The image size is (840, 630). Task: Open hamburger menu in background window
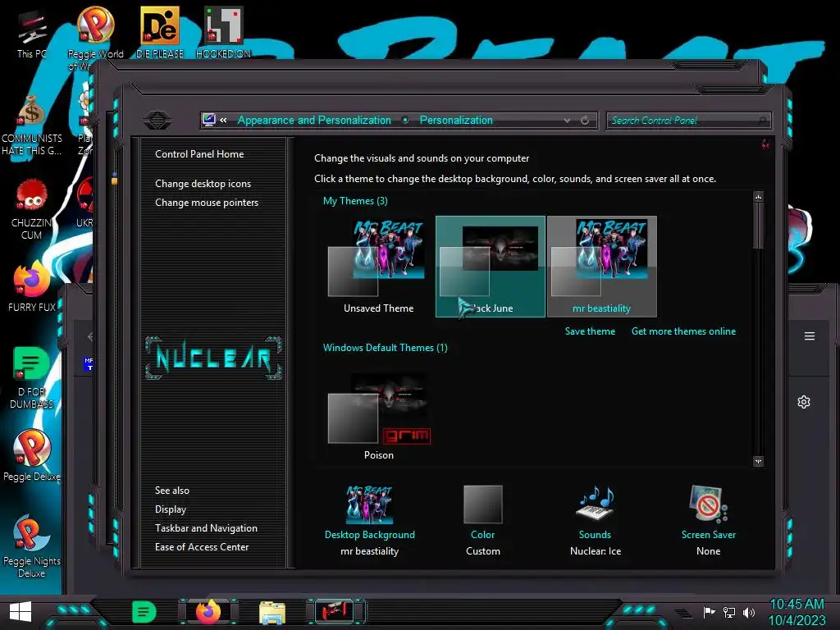coord(810,336)
